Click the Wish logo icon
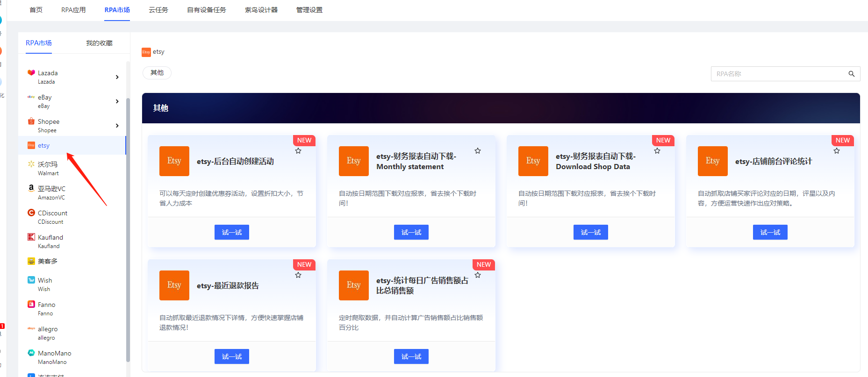 pos(31,280)
